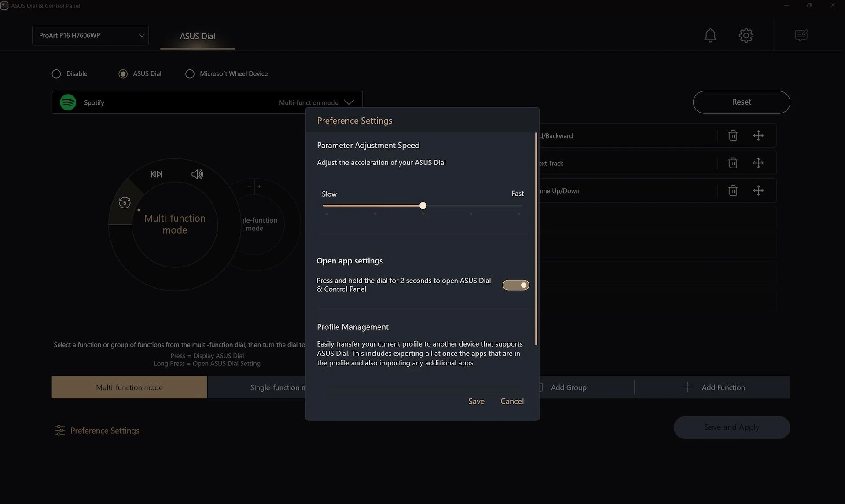This screenshot has height=504, width=845.
Task: Switch to the ASUS Dial tab
Action: click(197, 36)
